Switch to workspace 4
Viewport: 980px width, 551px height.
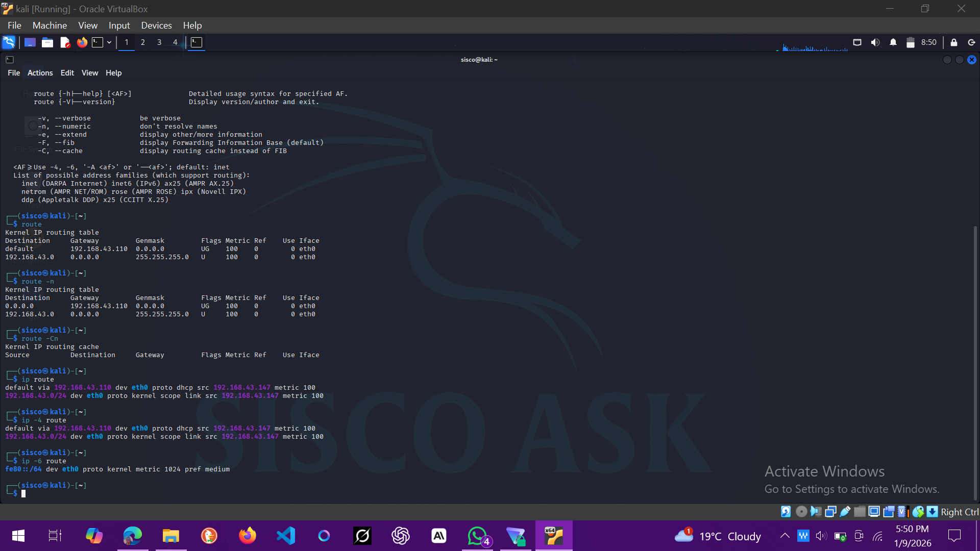click(175, 42)
